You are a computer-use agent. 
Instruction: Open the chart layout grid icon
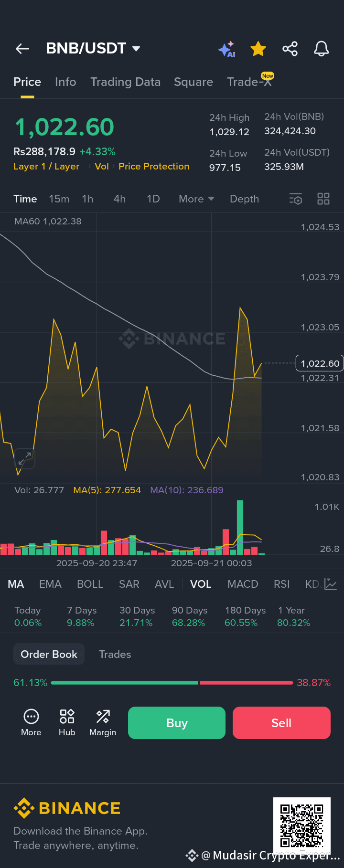pyautogui.click(x=323, y=199)
